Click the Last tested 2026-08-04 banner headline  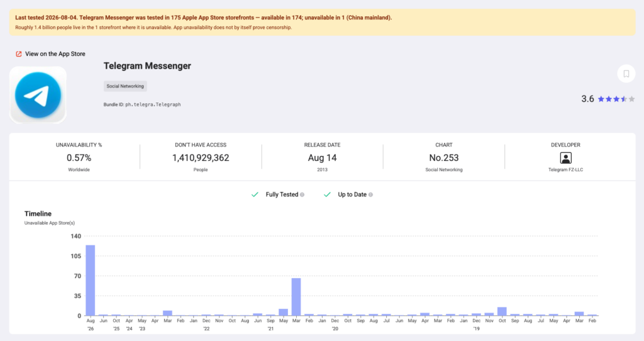click(x=203, y=18)
